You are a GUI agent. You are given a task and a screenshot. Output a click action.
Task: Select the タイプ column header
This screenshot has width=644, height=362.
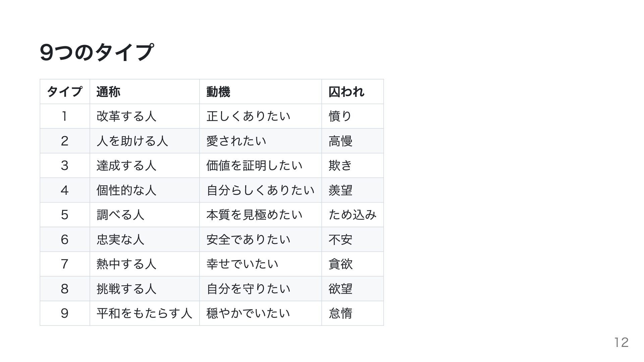pyautogui.click(x=65, y=92)
